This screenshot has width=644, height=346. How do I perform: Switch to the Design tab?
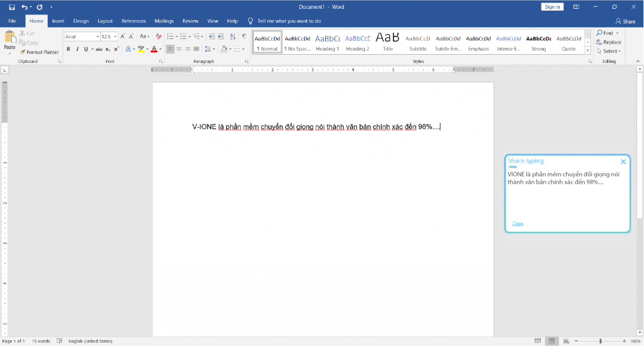click(x=81, y=21)
